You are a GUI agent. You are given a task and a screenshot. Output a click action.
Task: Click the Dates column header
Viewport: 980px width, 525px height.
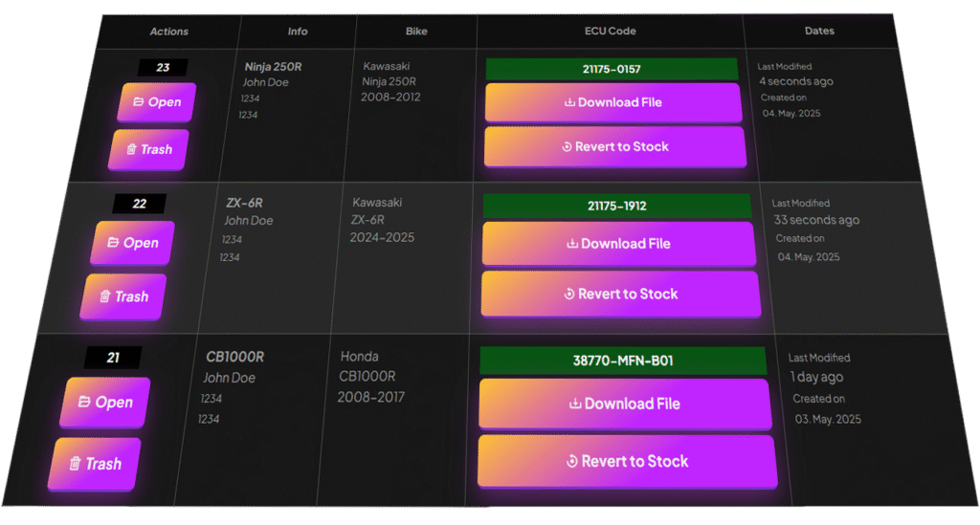click(x=819, y=32)
